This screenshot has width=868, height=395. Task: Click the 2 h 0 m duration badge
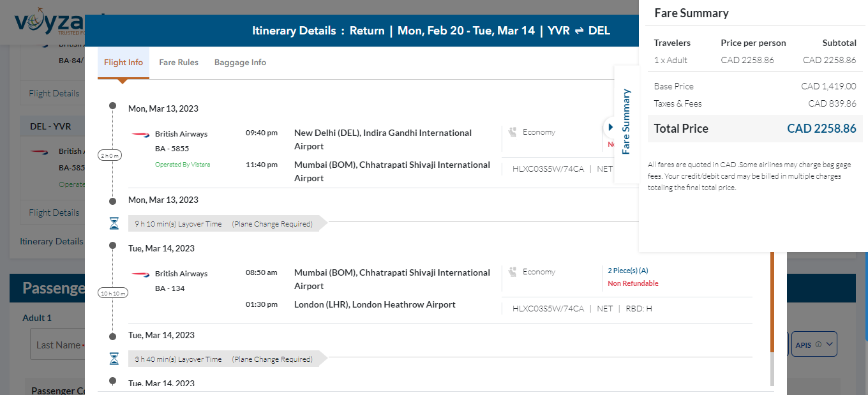(x=112, y=155)
